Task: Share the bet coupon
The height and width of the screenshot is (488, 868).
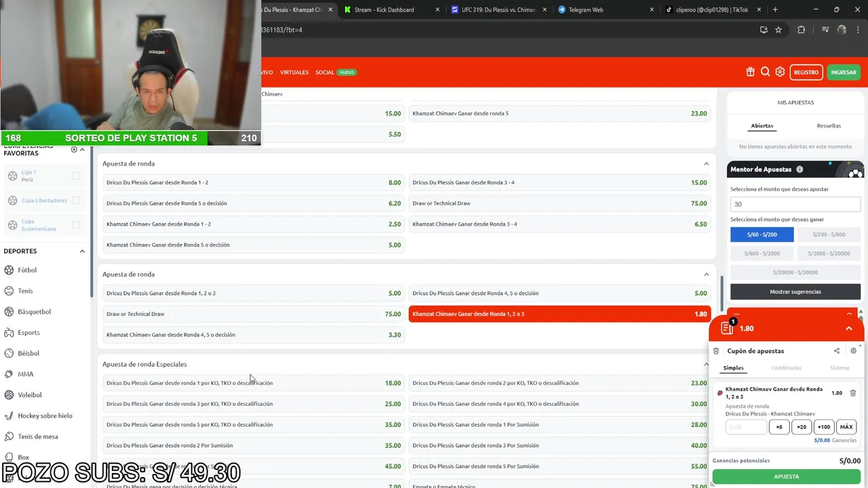Action: [837, 351]
